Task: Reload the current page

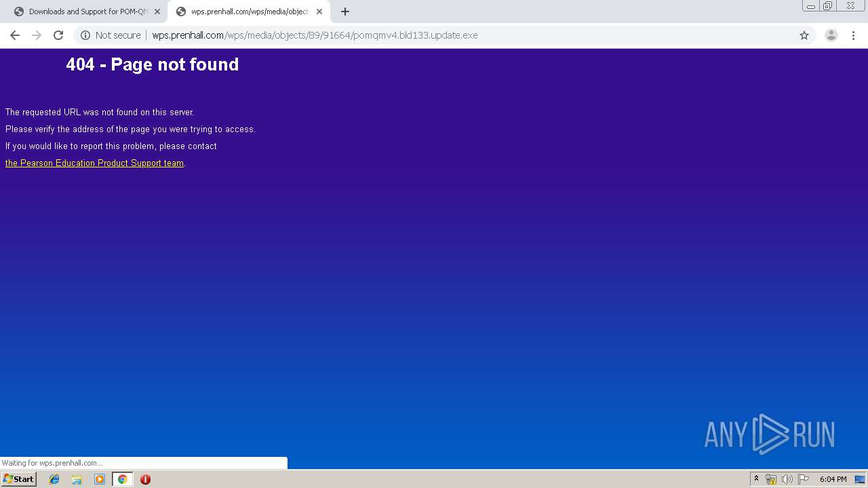Action: point(58,35)
